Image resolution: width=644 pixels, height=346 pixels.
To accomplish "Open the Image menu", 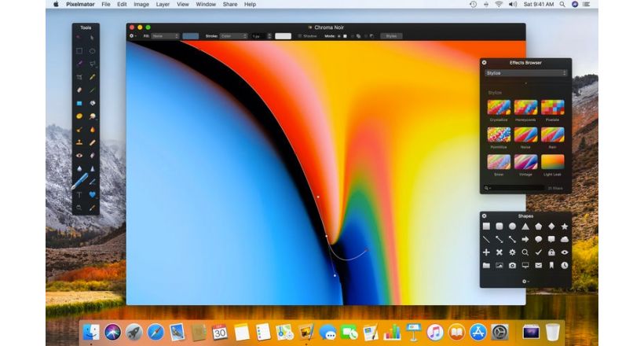I will (141, 4).
